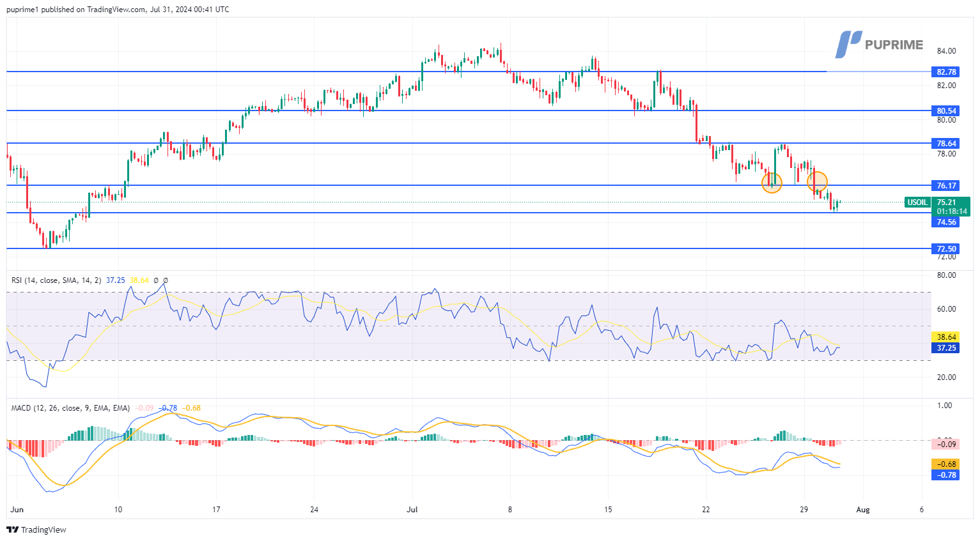The height and width of the screenshot is (541, 980).
Task: Select the RSI indicator legend title
Action: (56, 280)
